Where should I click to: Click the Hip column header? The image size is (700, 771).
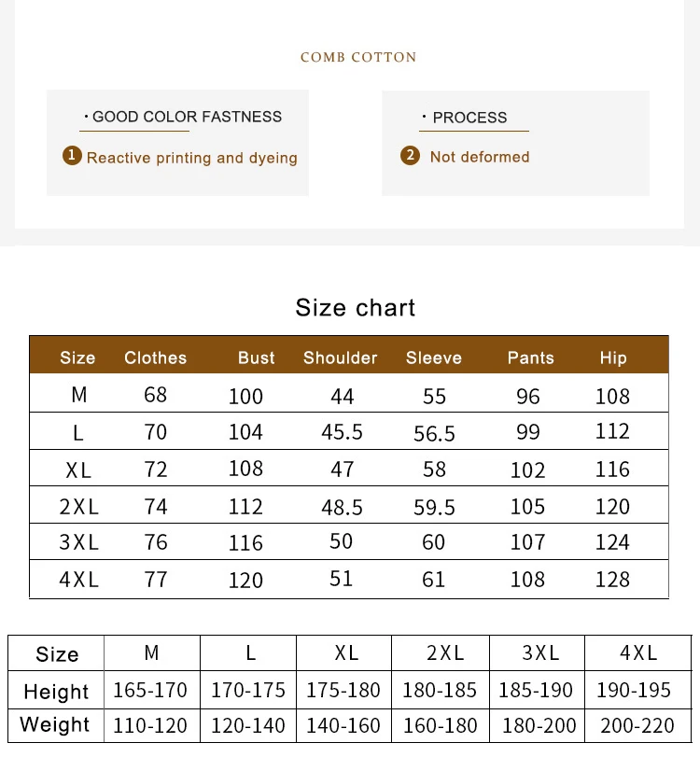pyautogui.click(x=613, y=357)
